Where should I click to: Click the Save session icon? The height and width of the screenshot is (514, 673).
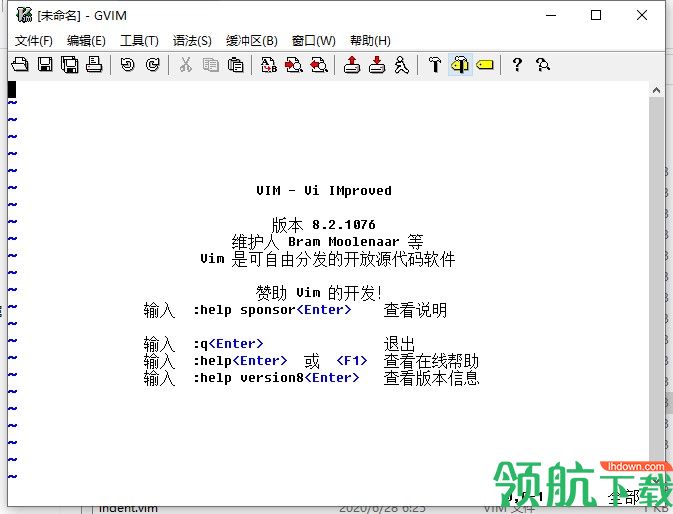(377, 65)
